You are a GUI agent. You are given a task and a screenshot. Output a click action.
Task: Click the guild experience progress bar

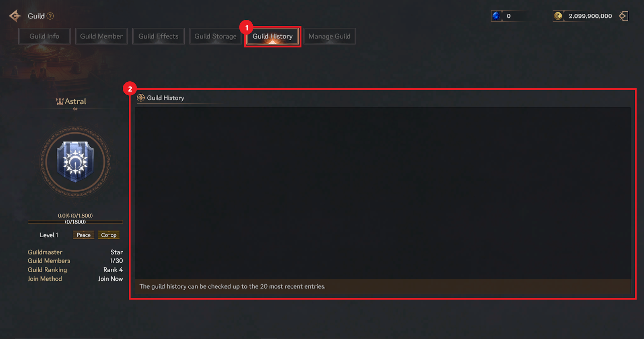coord(75,222)
